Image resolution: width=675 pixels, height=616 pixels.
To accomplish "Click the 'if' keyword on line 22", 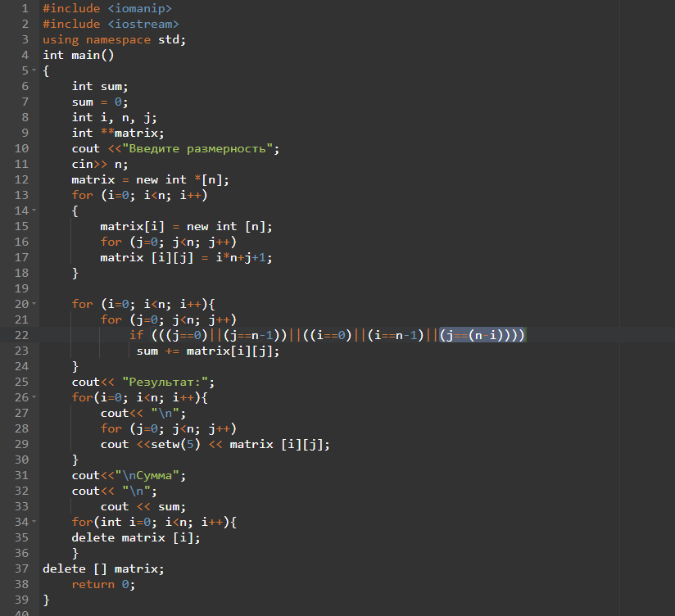I will pyautogui.click(x=136, y=335).
